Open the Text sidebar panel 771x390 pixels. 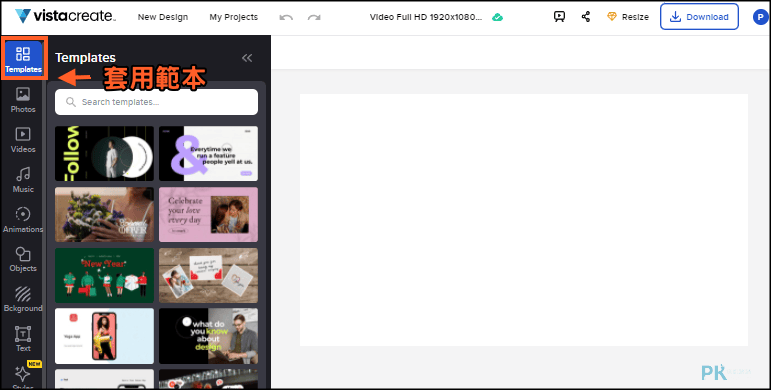point(23,339)
